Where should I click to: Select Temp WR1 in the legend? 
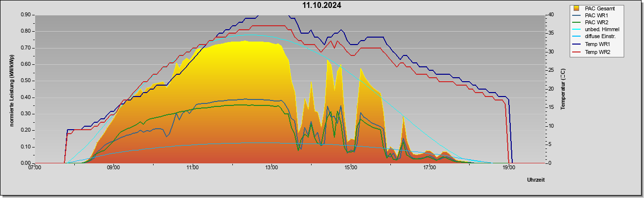point(596,44)
